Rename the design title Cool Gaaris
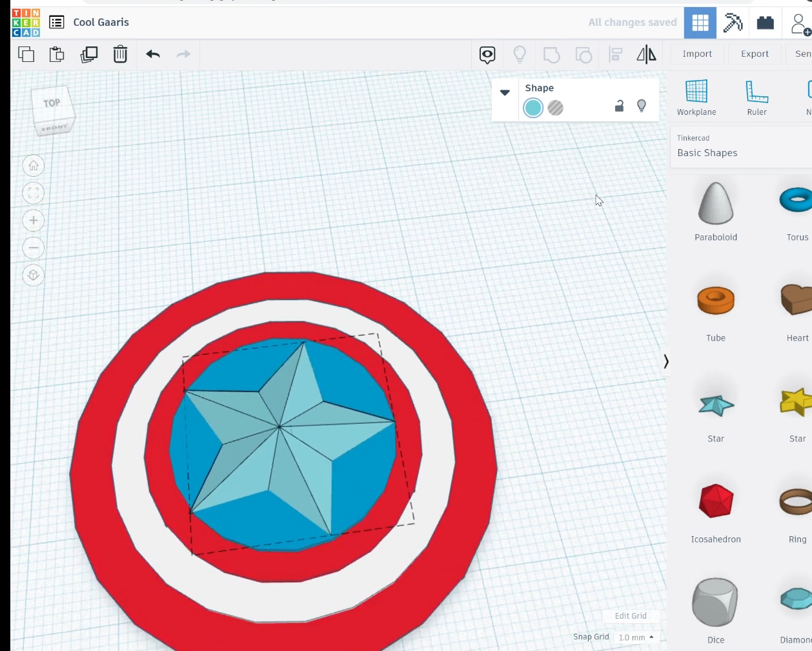The width and height of the screenshot is (812, 651). click(x=101, y=22)
